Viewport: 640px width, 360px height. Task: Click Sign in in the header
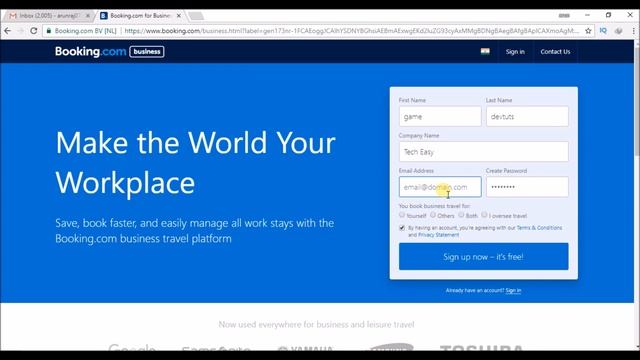[515, 52]
